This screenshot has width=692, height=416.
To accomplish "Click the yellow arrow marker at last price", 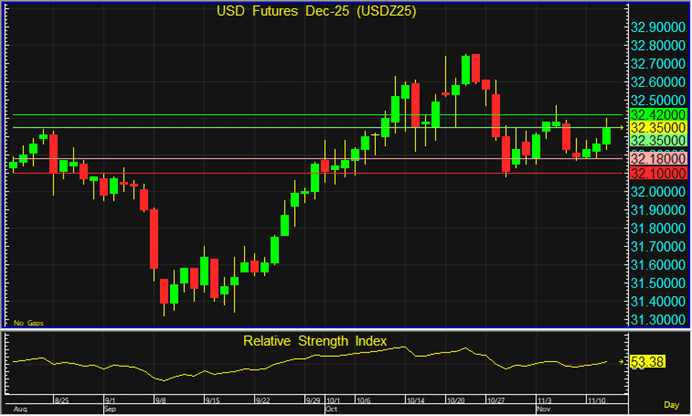I will (622, 129).
